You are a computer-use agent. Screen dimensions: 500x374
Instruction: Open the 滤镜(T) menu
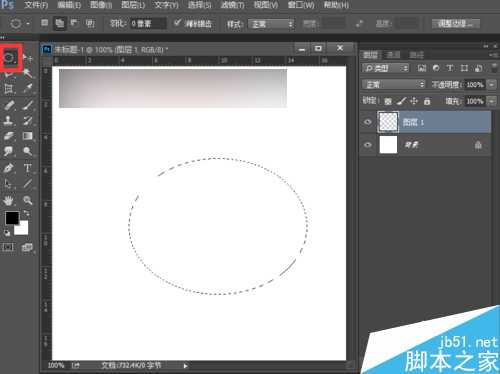[x=232, y=5]
